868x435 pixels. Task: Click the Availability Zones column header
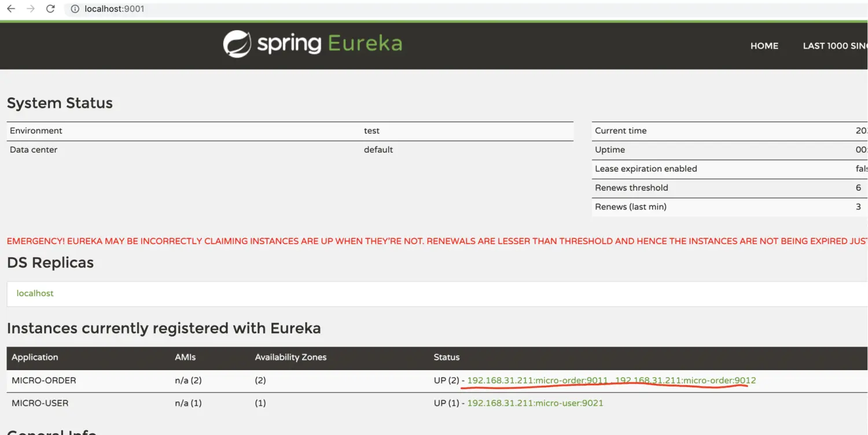point(290,357)
